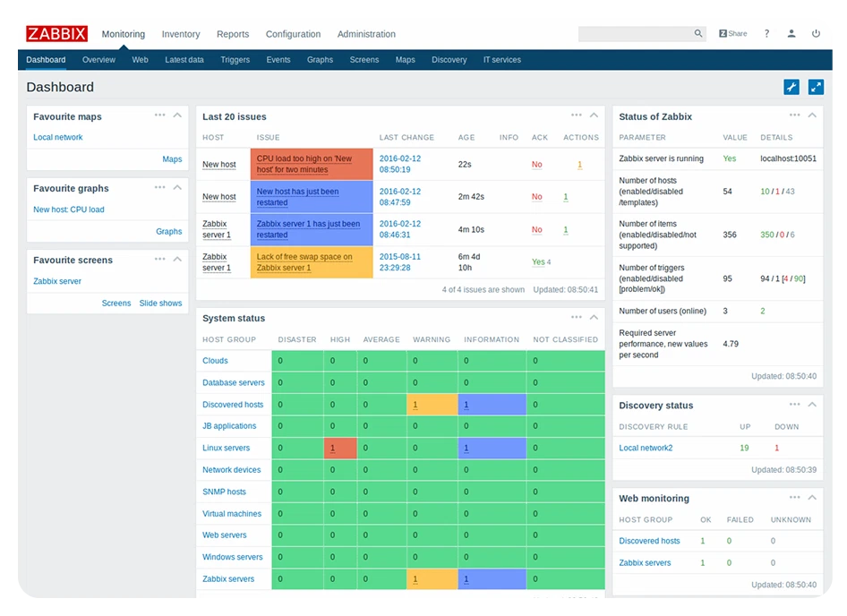
Task: Switch to the Discovery submenu tab
Action: tap(449, 60)
